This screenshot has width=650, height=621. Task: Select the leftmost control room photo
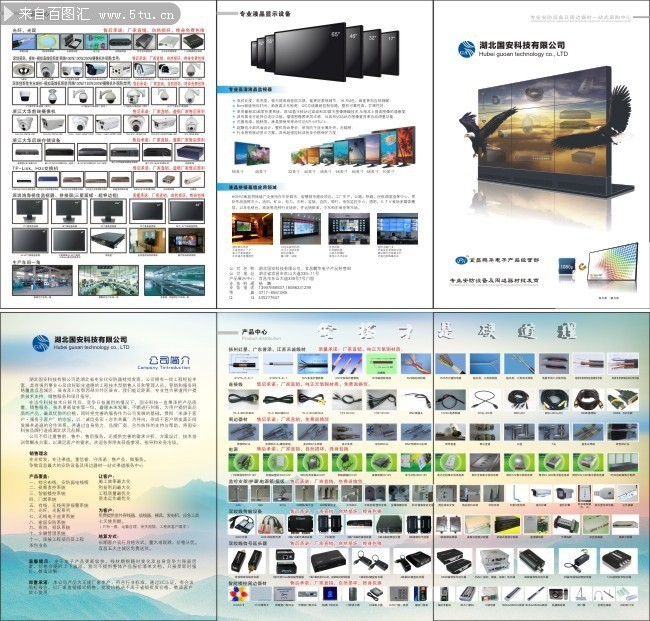[252, 227]
